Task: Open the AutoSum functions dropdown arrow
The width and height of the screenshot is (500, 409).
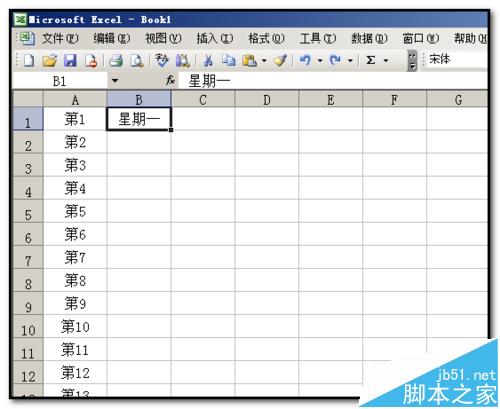Action: 386,61
